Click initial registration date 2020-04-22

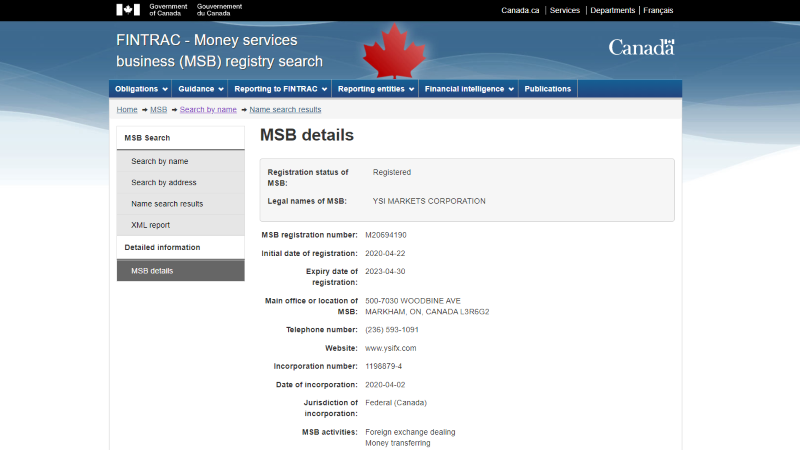[x=385, y=253]
